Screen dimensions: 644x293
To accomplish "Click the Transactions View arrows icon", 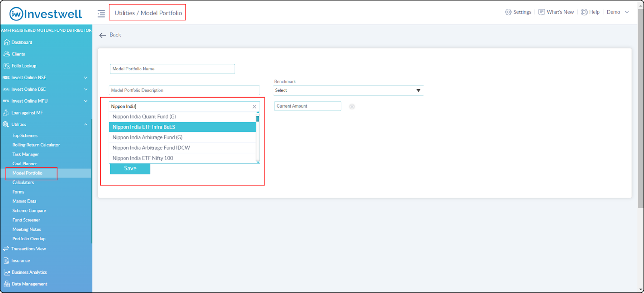I will [x=6, y=249].
